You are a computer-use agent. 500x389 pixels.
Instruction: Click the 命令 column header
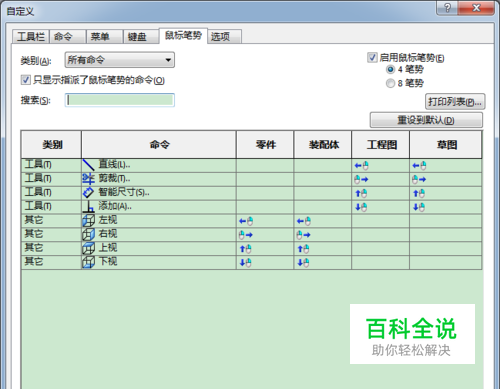coord(159,144)
